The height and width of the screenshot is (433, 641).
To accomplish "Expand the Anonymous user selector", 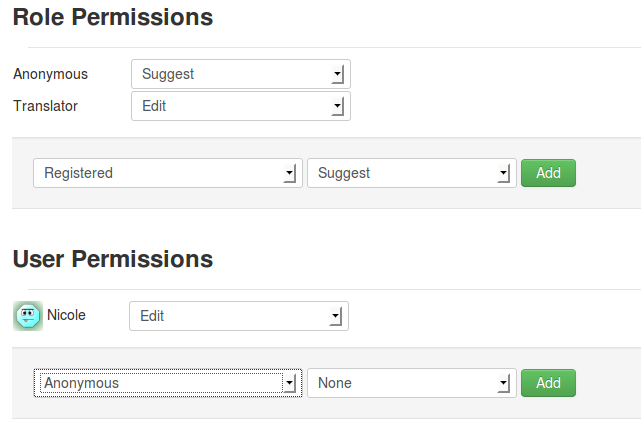I will [x=167, y=383].
